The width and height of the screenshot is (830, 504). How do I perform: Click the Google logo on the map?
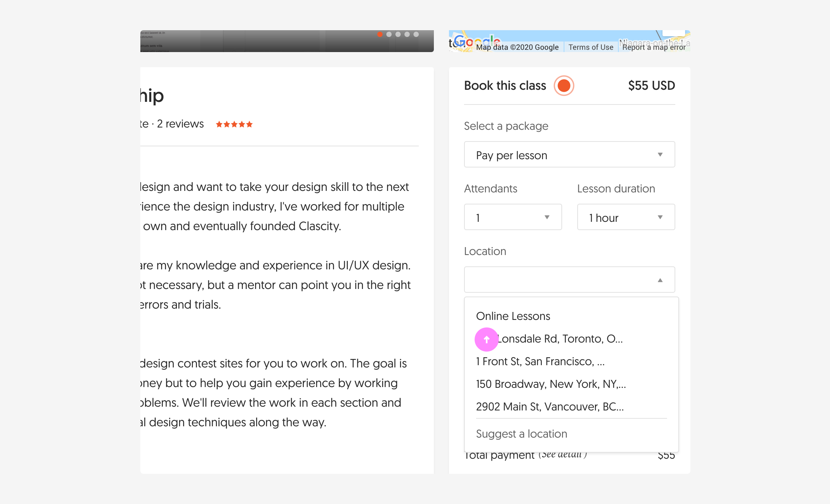click(477, 41)
